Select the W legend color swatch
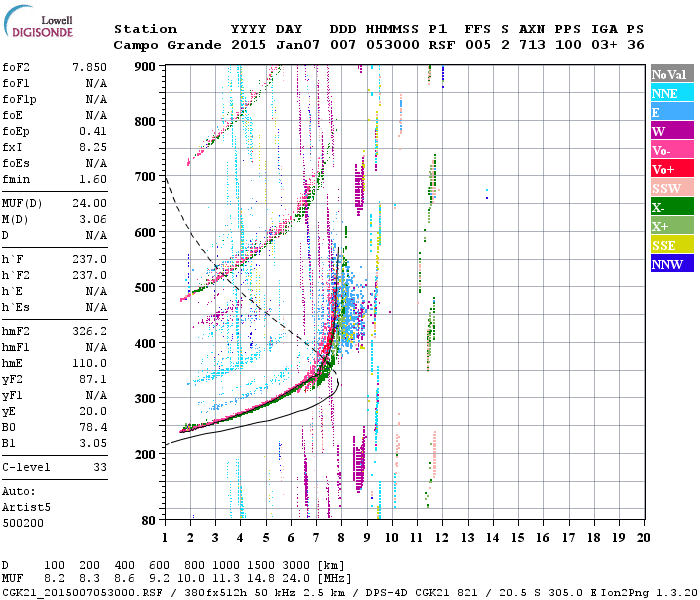This screenshot has width=700, height=600. [672, 131]
